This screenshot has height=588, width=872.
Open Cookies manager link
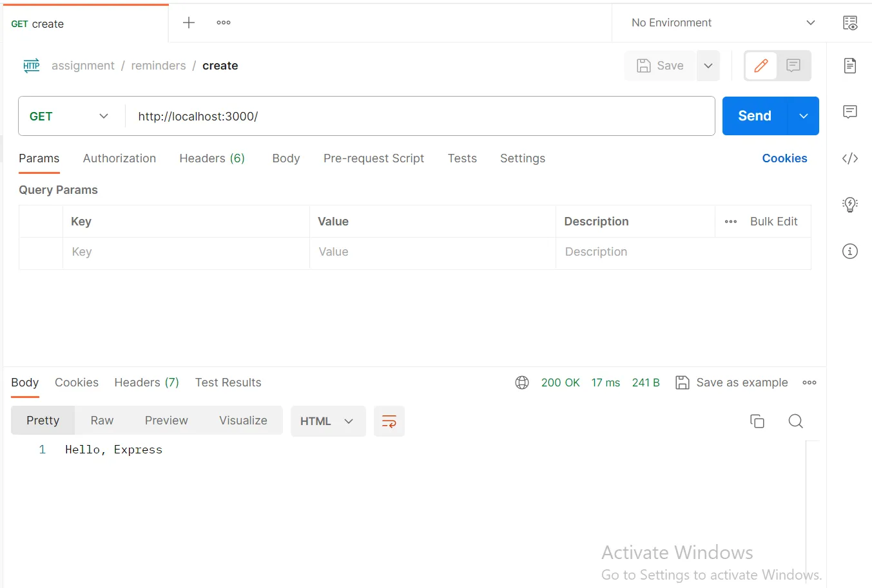[784, 158]
